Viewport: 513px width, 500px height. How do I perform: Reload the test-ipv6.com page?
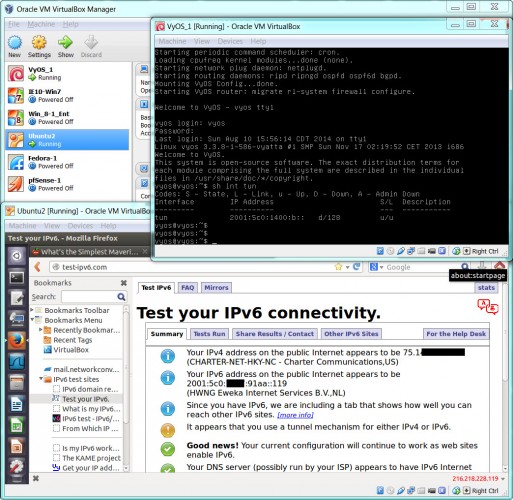pos(357,267)
